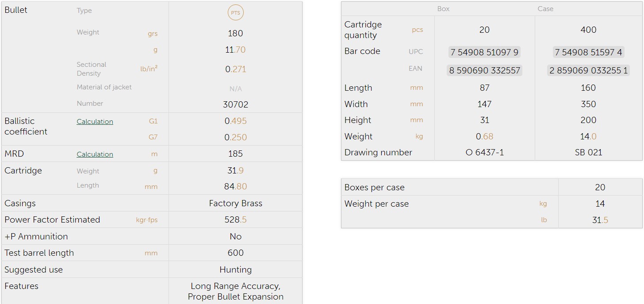Click the PTS bullet type icon
This screenshot has height=304, width=644.
click(x=235, y=13)
